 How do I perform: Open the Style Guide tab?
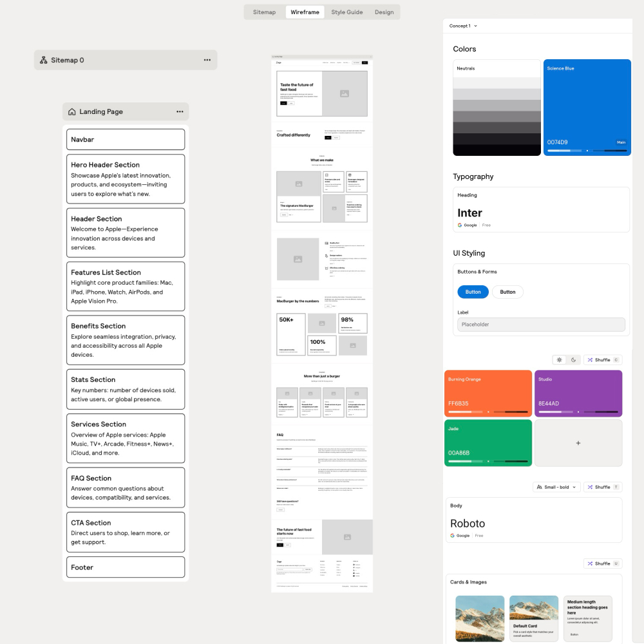[347, 12]
